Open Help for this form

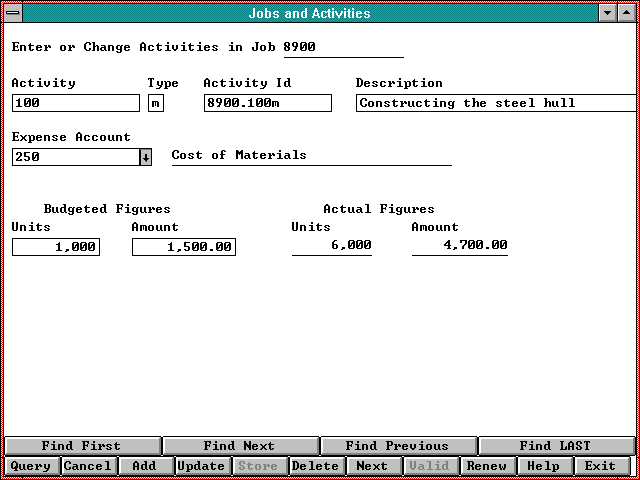pos(543,466)
